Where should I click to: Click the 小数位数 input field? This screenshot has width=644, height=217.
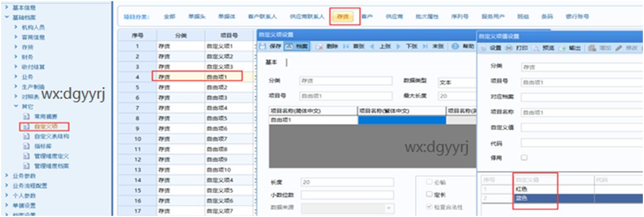pos(347,195)
